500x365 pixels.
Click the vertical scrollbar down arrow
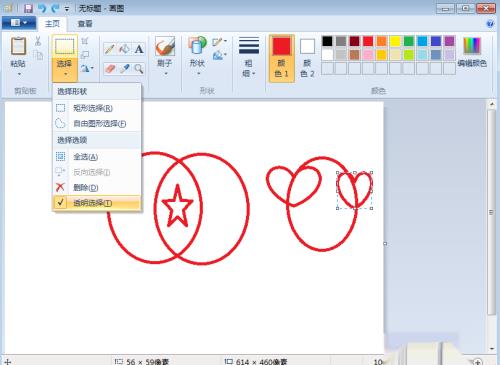pos(492,348)
